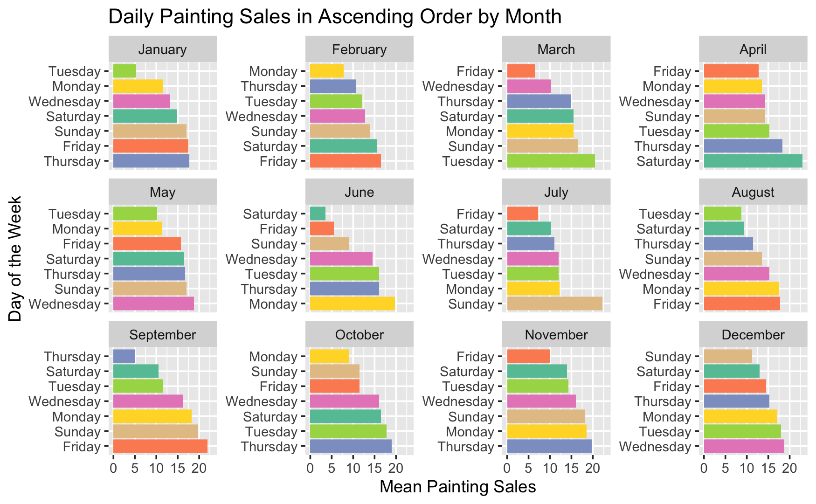Click the December facet header
This screenshot has height=504, width=816.
tap(753, 335)
